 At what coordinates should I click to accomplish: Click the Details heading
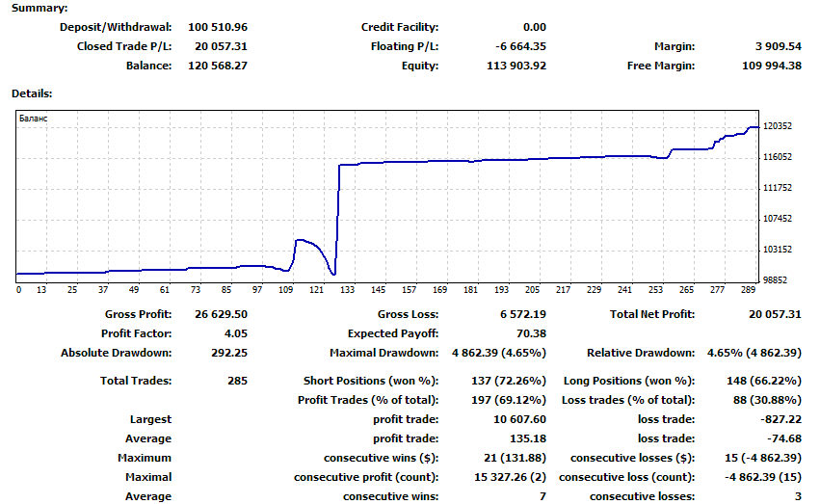click(32, 93)
